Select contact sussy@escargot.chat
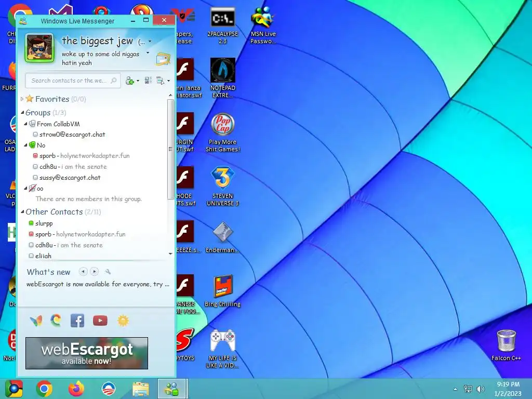532x399 pixels. point(70,178)
